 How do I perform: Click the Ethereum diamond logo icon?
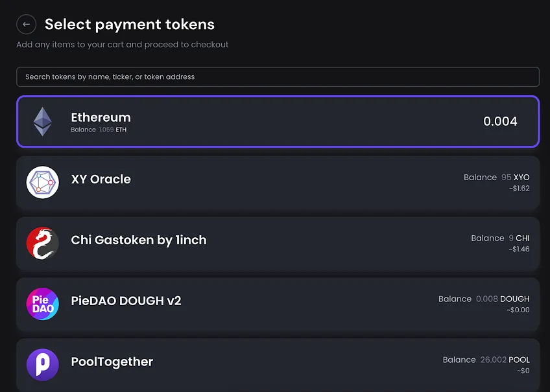click(42, 122)
